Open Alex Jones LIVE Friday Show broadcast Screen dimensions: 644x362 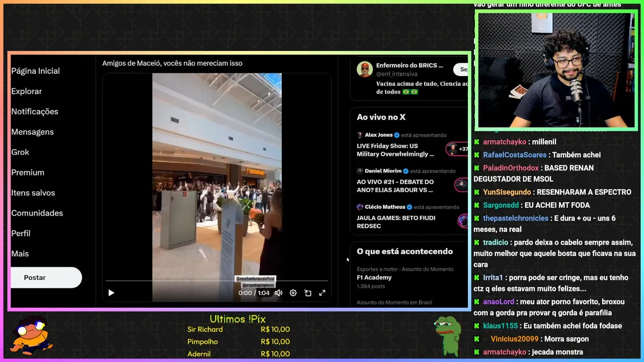395,150
